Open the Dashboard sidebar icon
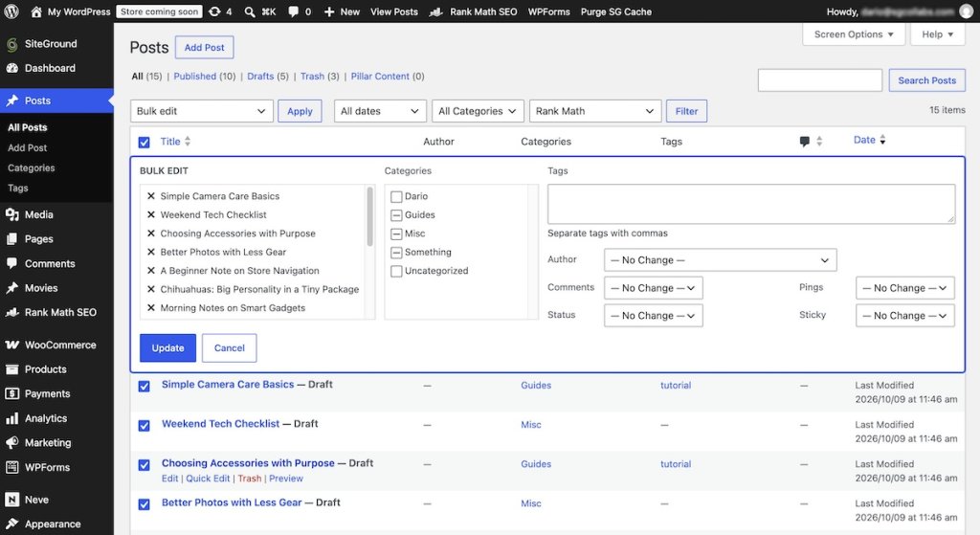 coord(11,68)
